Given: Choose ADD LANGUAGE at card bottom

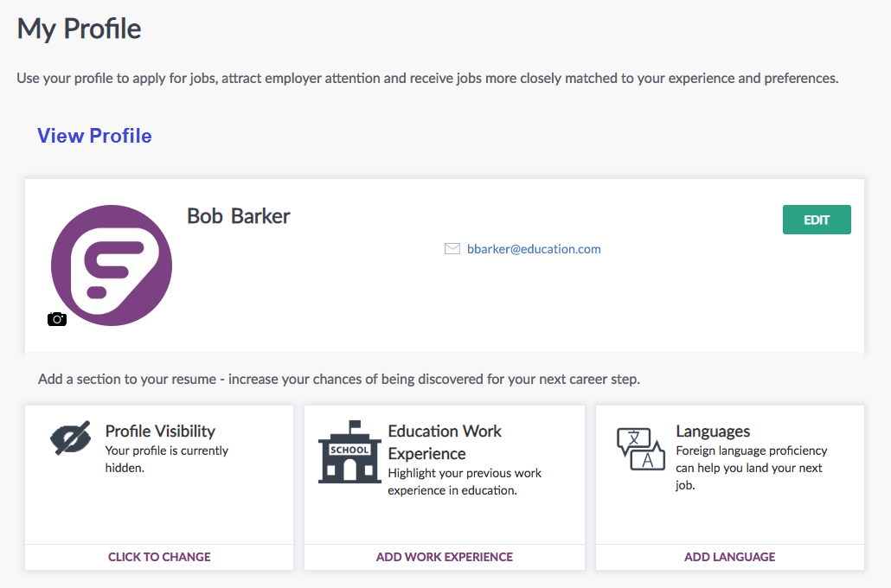Looking at the screenshot, I should [730, 557].
